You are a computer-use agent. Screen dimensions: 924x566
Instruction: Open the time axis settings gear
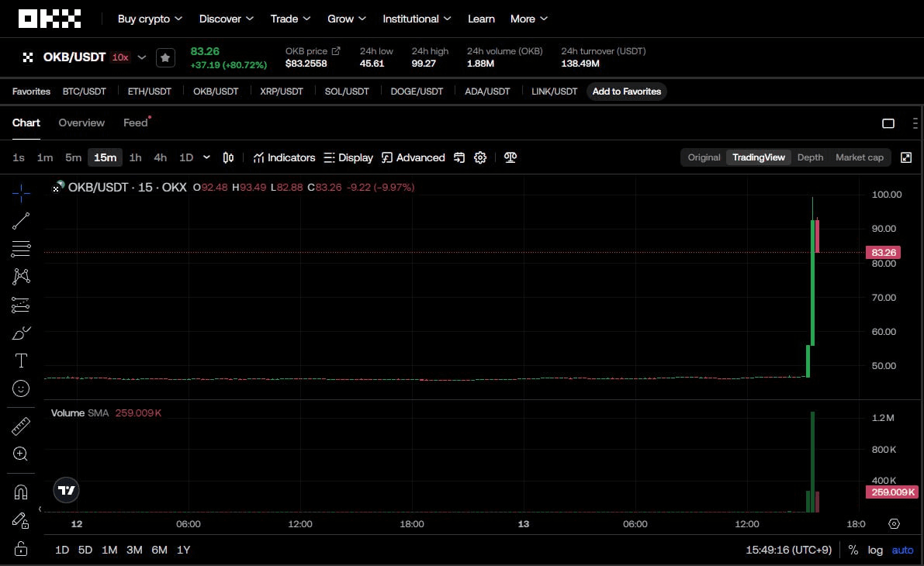pyautogui.click(x=894, y=523)
